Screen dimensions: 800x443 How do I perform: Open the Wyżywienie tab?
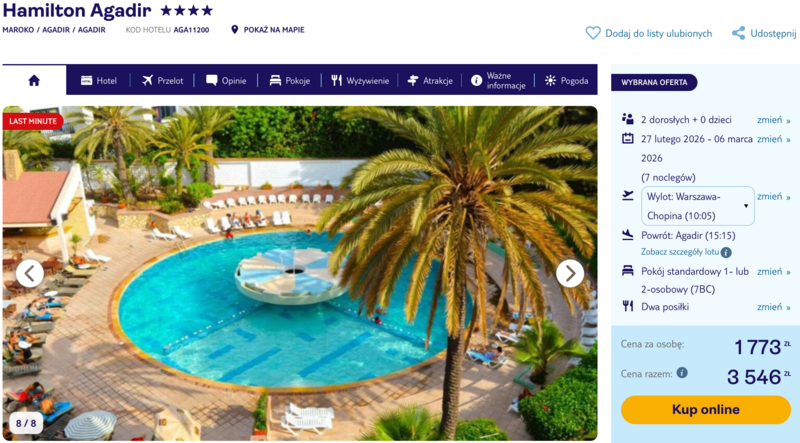click(x=360, y=81)
